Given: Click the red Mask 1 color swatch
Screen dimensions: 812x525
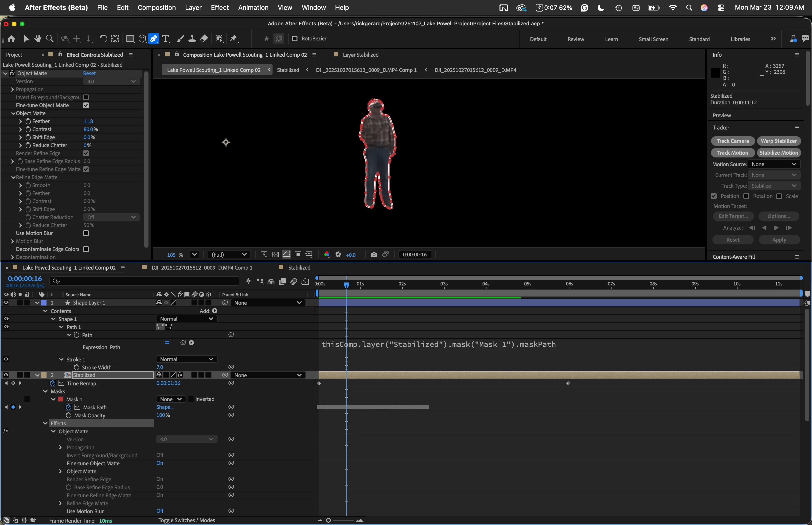Looking at the screenshot, I should tap(61, 399).
